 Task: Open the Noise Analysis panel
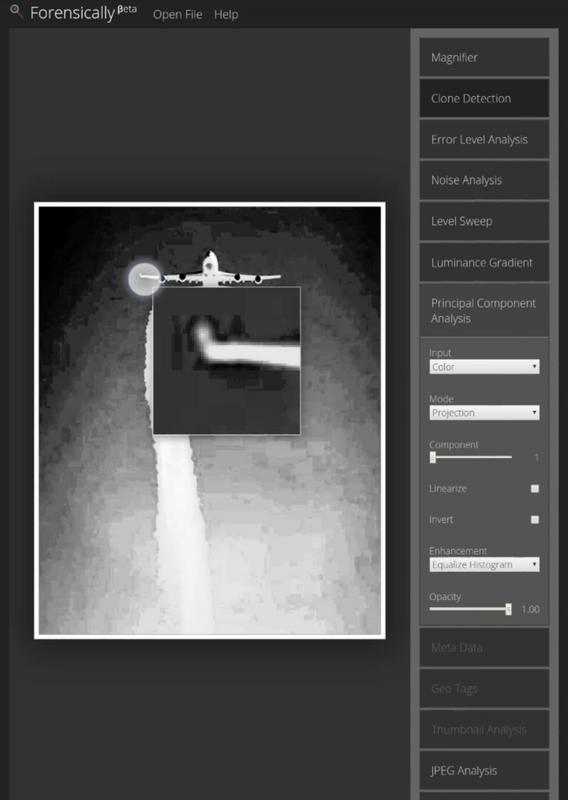click(x=484, y=180)
